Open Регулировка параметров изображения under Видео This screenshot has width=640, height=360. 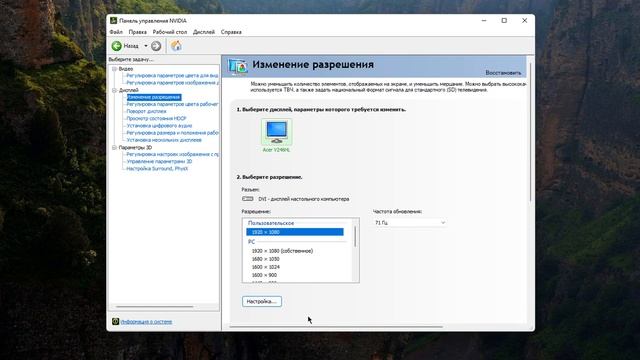coord(172,83)
